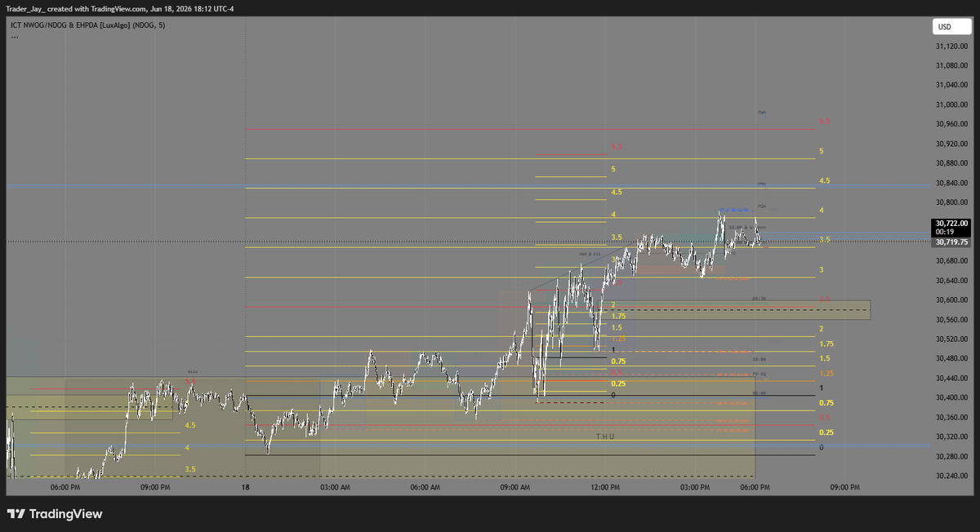Click the 30,560.00 price axis label
The height and width of the screenshot is (532, 980).
click(952, 320)
